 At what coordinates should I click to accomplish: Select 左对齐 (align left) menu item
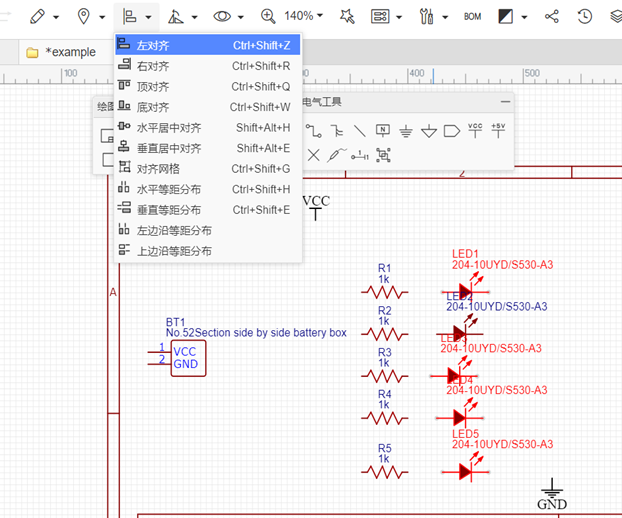click(x=153, y=45)
